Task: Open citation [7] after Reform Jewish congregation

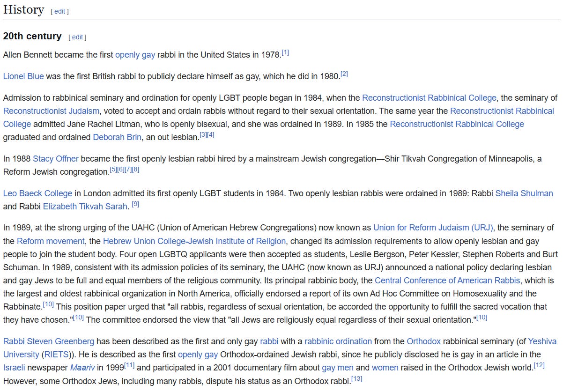Action: click(128, 170)
